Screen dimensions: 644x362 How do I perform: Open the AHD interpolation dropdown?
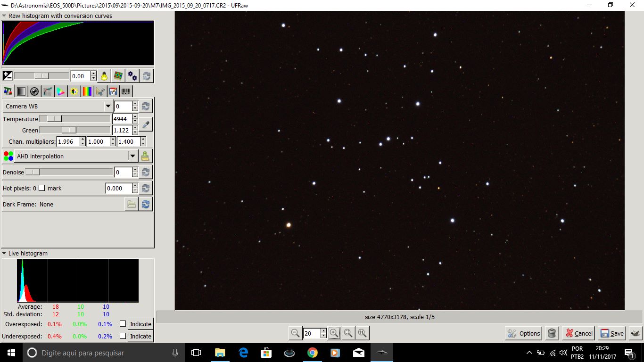(x=132, y=156)
